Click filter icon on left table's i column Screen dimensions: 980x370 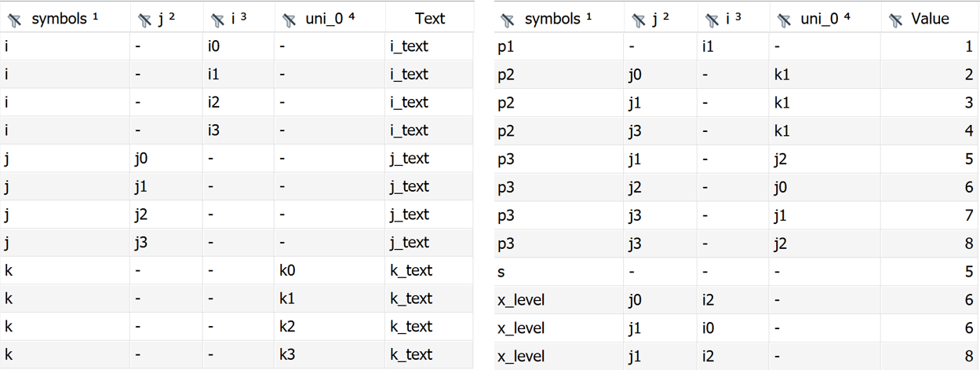click(216, 20)
